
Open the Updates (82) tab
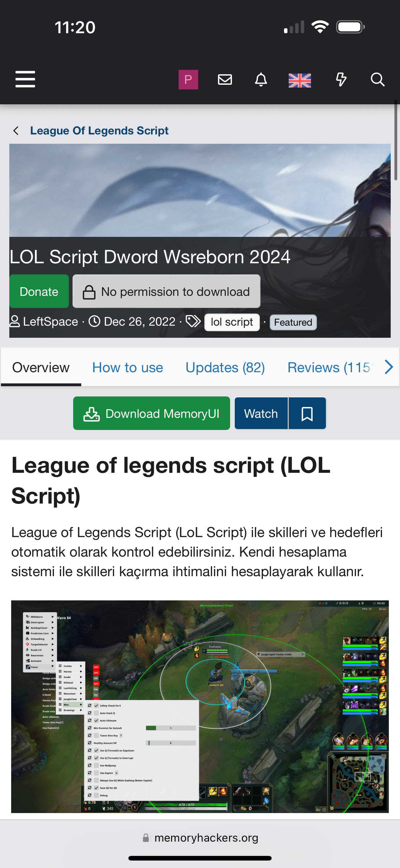coord(225,368)
